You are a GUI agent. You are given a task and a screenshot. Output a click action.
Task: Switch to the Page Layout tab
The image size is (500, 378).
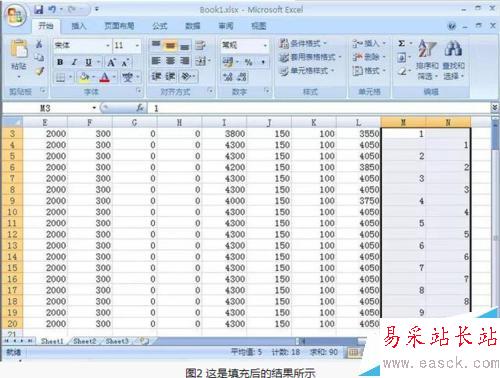119,26
